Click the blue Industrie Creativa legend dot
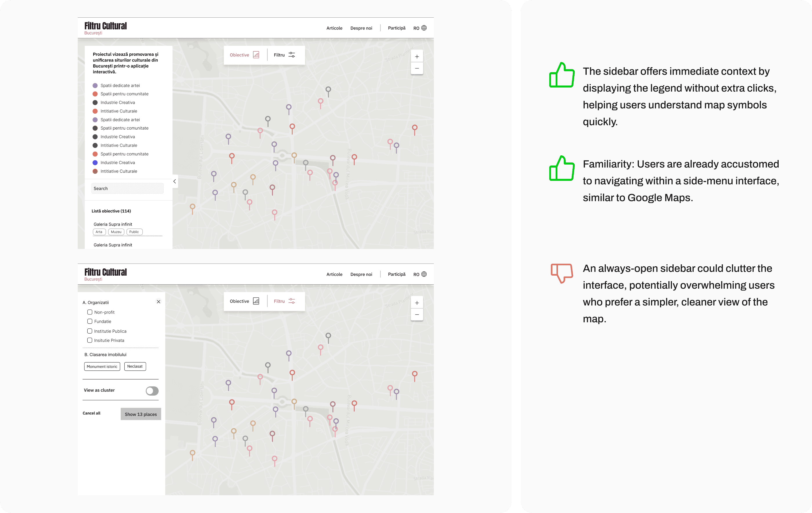 pyautogui.click(x=95, y=163)
